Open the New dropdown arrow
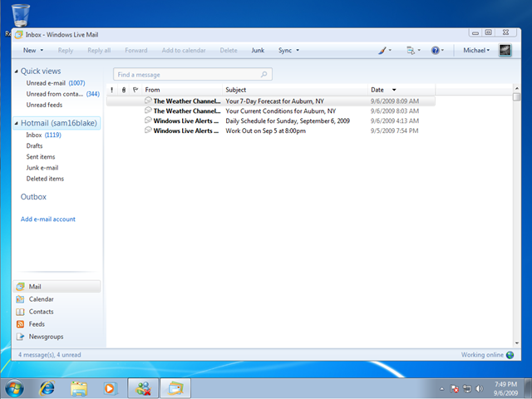The width and height of the screenshot is (532, 399). pos(42,50)
